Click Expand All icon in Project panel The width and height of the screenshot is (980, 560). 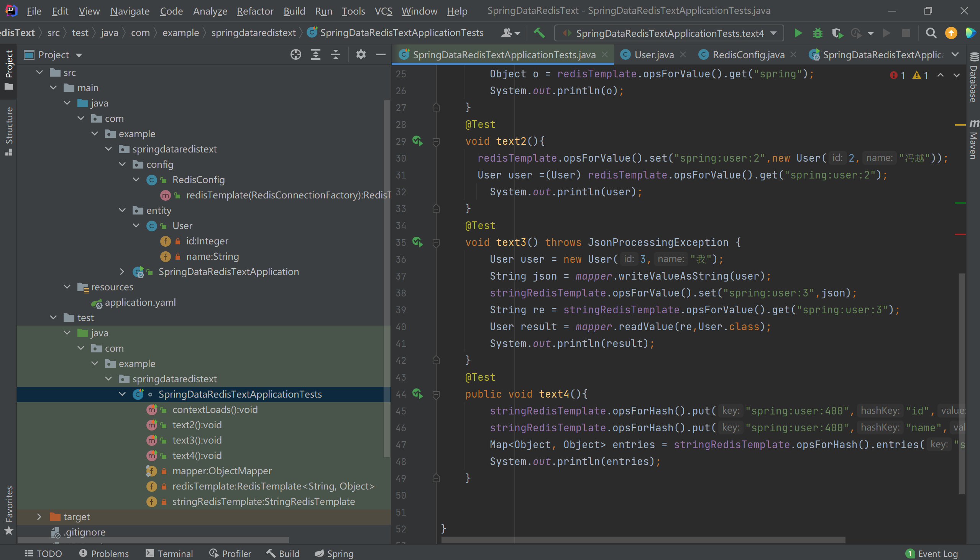[x=315, y=55]
